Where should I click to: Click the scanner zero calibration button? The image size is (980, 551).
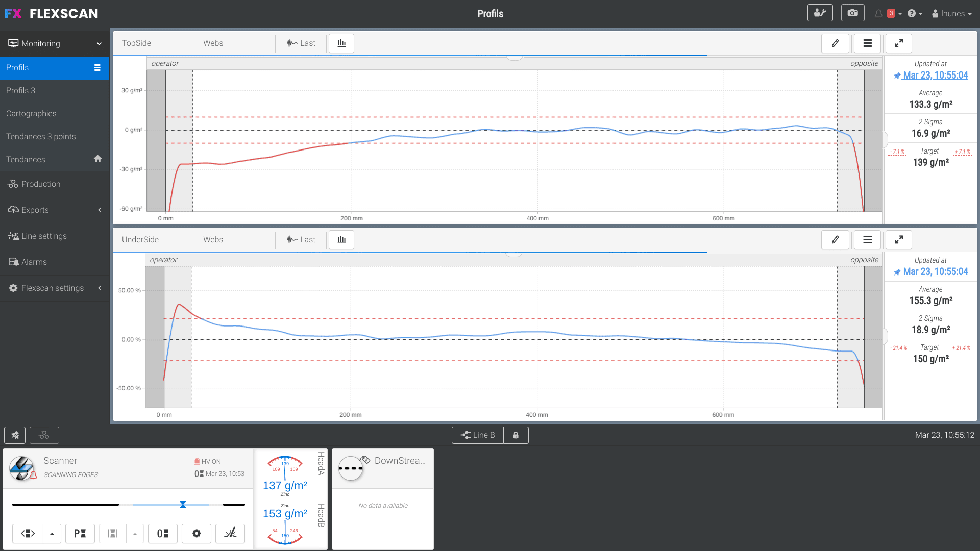pyautogui.click(x=163, y=533)
